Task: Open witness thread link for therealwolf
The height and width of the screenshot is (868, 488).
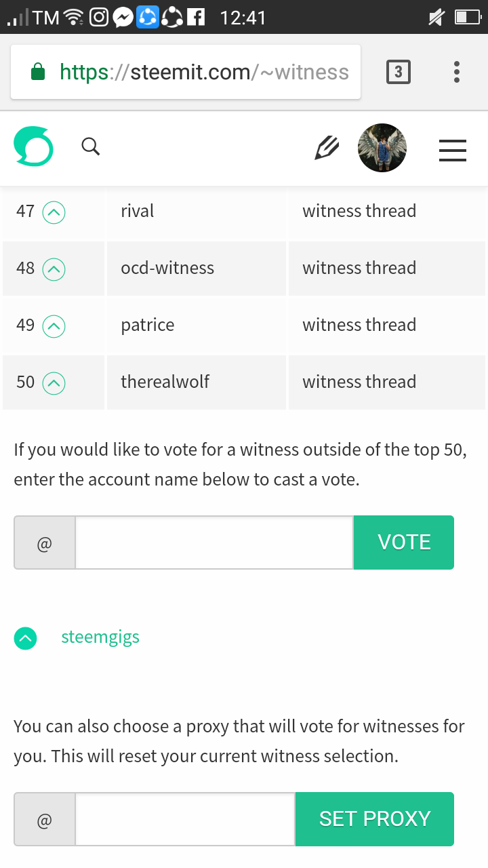Action: point(359,382)
